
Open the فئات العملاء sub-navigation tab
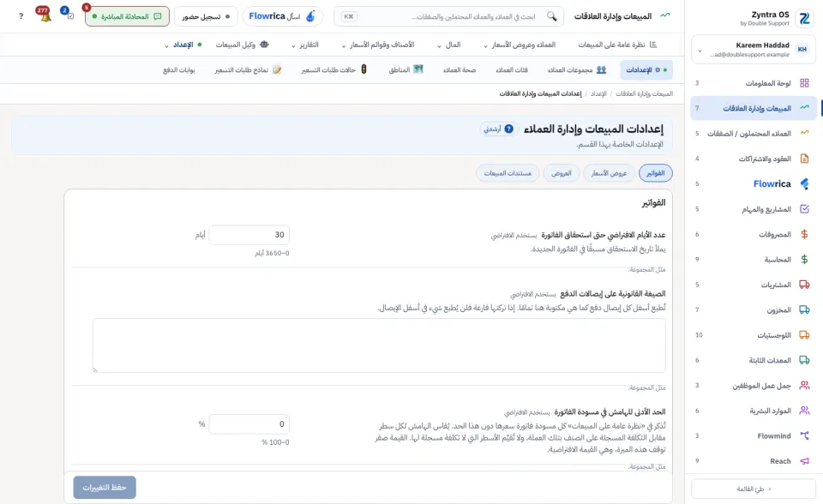pos(512,69)
